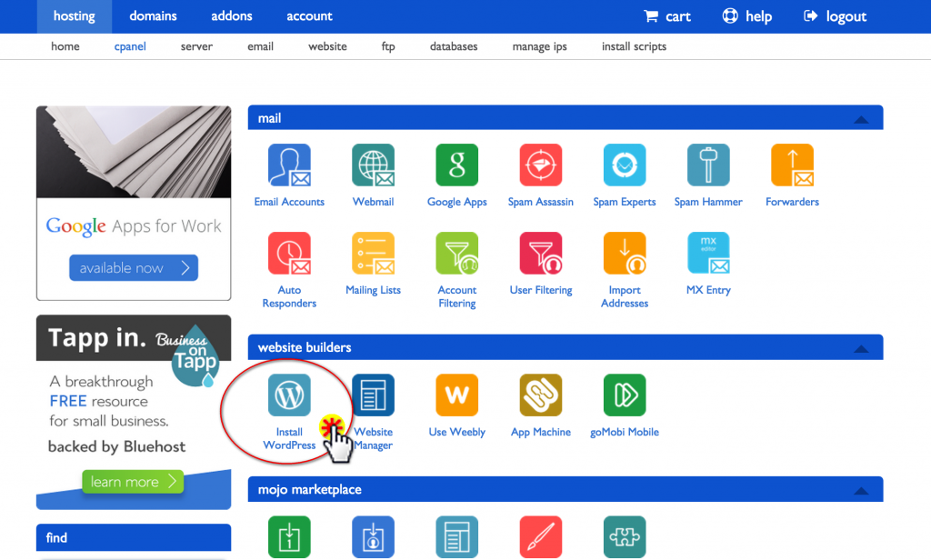The height and width of the screenshot is (560, 931).
Task: Click the puzzle piece plugin icon in mojo marketplace
Action: pos(624,537)
